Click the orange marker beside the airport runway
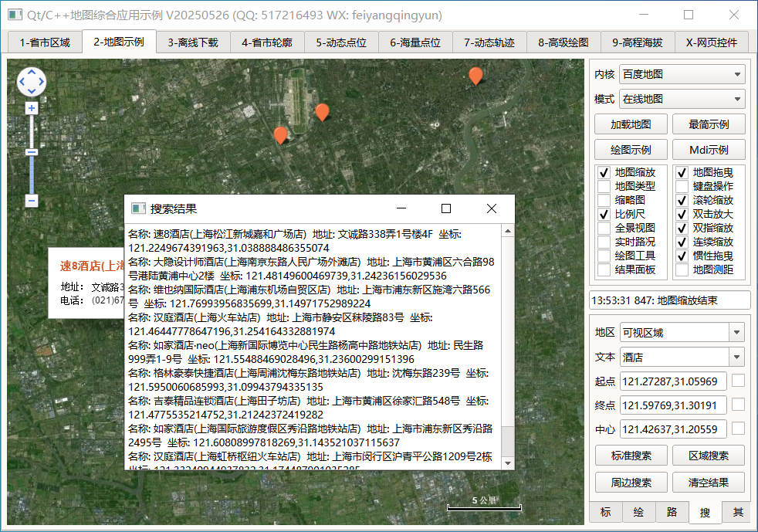Viewport: 758px width, 532px height. point(323,112)
